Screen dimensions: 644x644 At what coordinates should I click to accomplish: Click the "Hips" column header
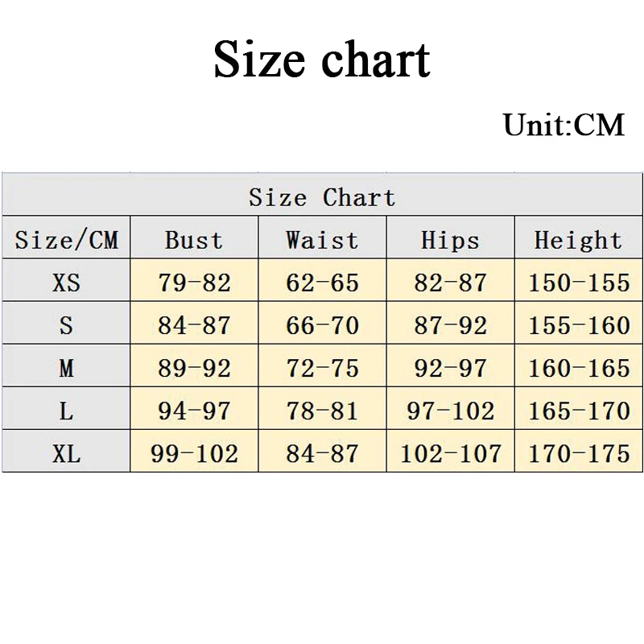[x=450, y=240]
